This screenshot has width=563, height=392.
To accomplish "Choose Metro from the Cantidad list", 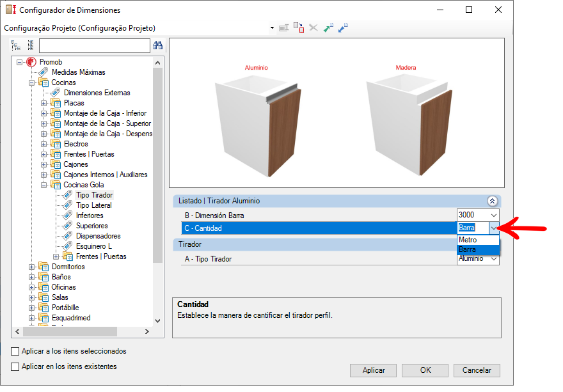I will [x=468, y=240].
